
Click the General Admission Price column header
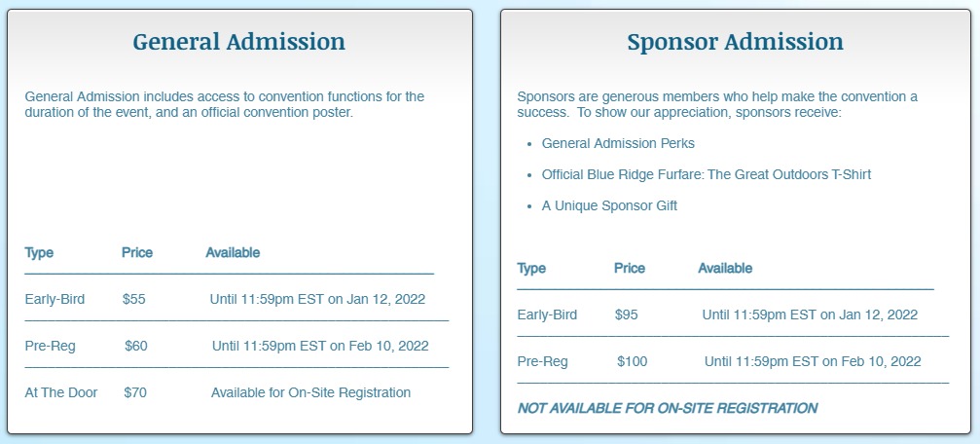click(x=137, y=252)
